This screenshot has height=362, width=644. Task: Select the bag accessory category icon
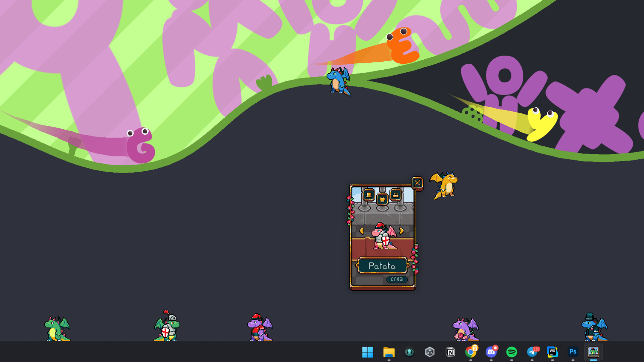click(x=396, y=195)
